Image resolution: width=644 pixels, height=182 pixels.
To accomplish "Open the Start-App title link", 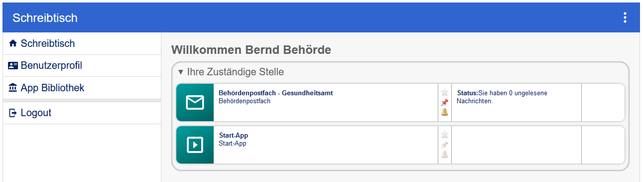I will pos(234,136).
